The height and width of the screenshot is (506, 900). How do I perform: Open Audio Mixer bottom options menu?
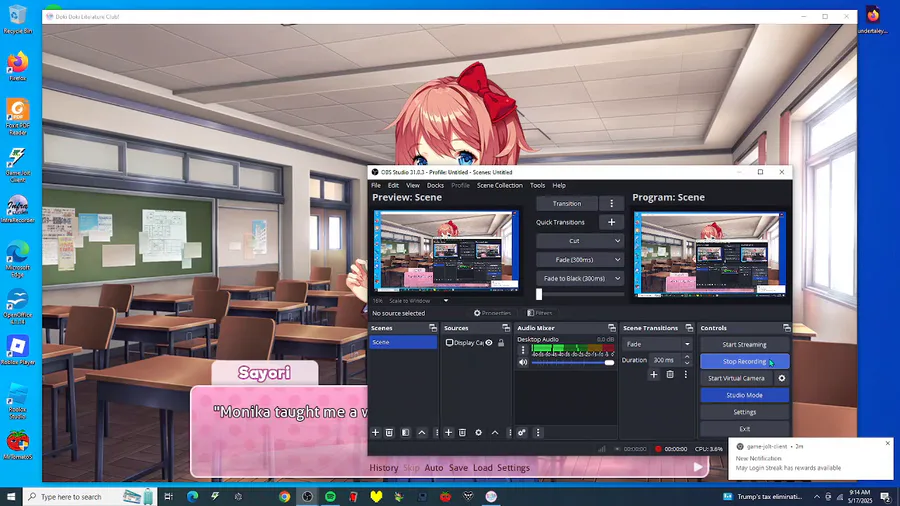(538, 433)
